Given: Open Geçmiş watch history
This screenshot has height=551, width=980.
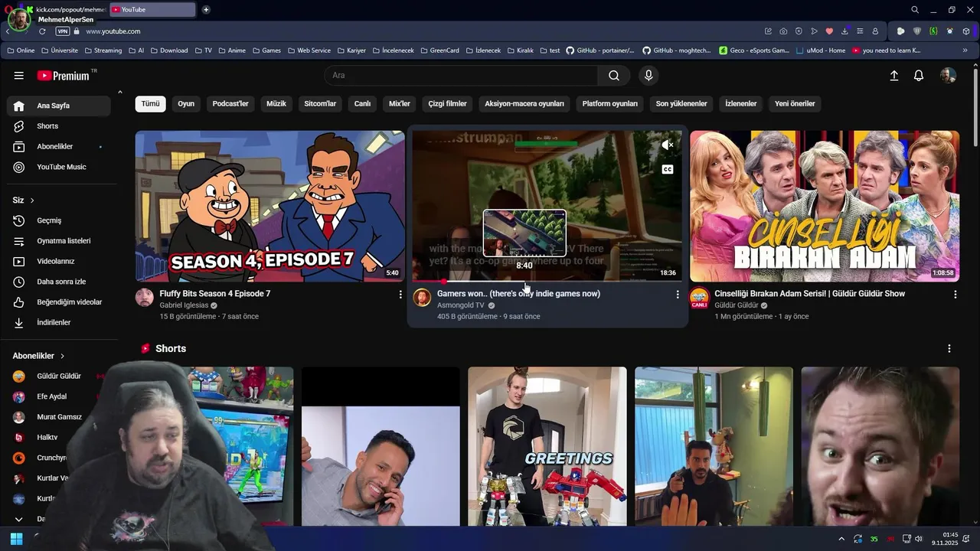Looking at the screenshot, I should coord(58,220).
